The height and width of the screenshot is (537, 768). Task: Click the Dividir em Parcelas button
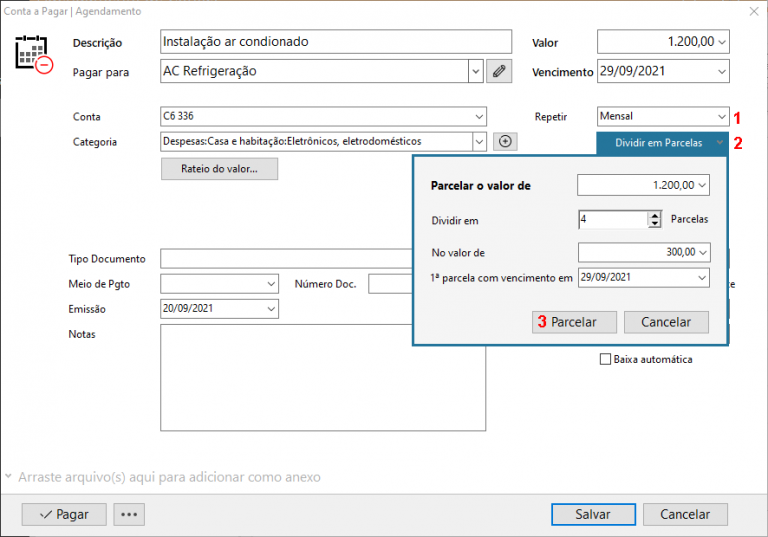662,143
